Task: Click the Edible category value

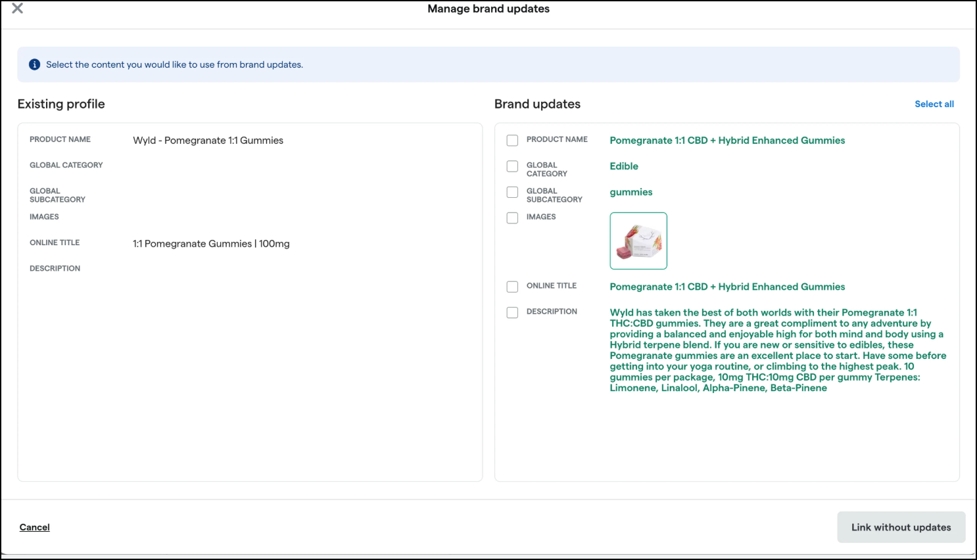Action: pos(624,166)
